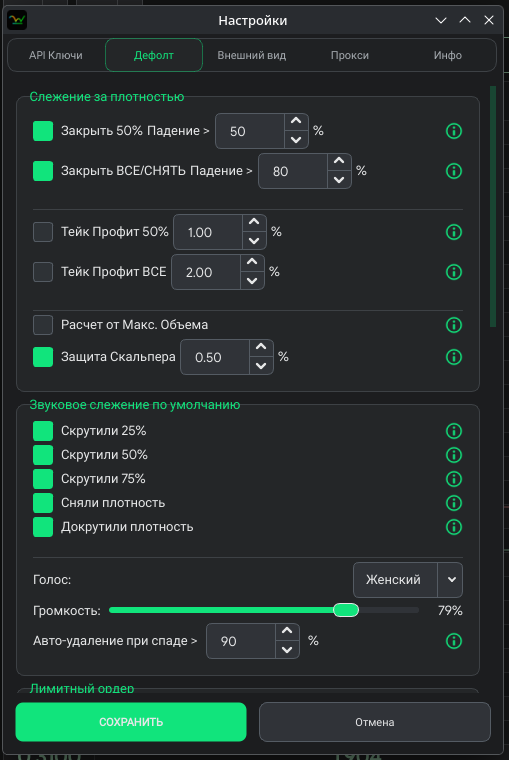Disable the Скрутили 75% checkbox
This screenshot has height=760, width=509.
point(43,479)
